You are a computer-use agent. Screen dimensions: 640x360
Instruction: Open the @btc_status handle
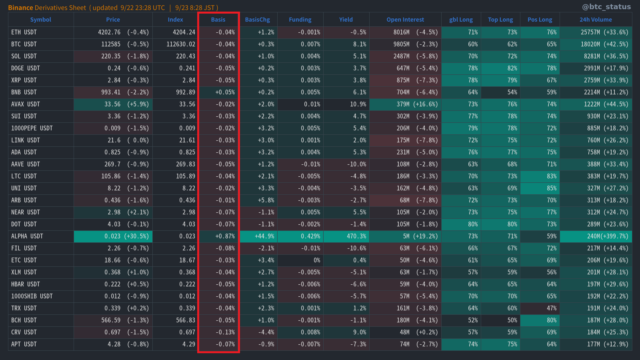pyautogui.click(x=606, y=7)
